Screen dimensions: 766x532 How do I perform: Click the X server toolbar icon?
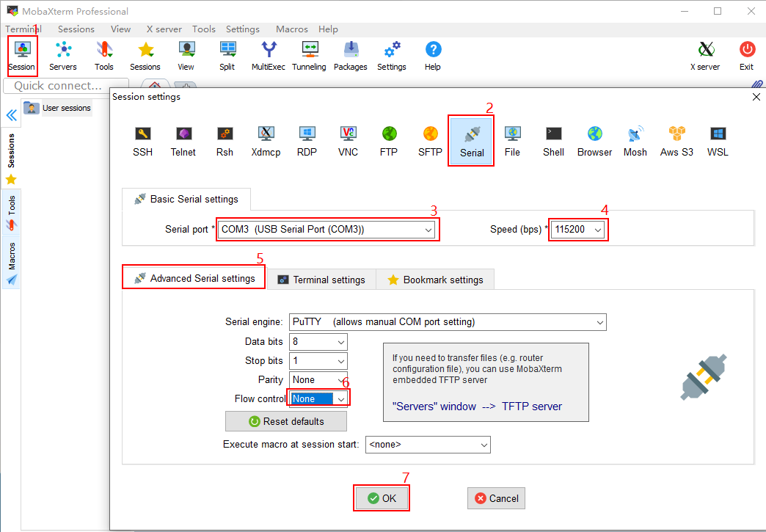705,57
